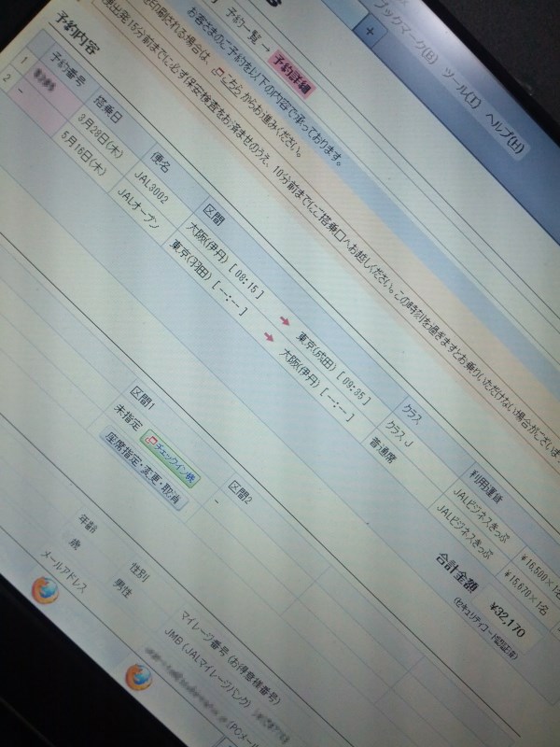Click the 予約番号 column header
This screenshot has width=560, height=747.
click(68, 70)
